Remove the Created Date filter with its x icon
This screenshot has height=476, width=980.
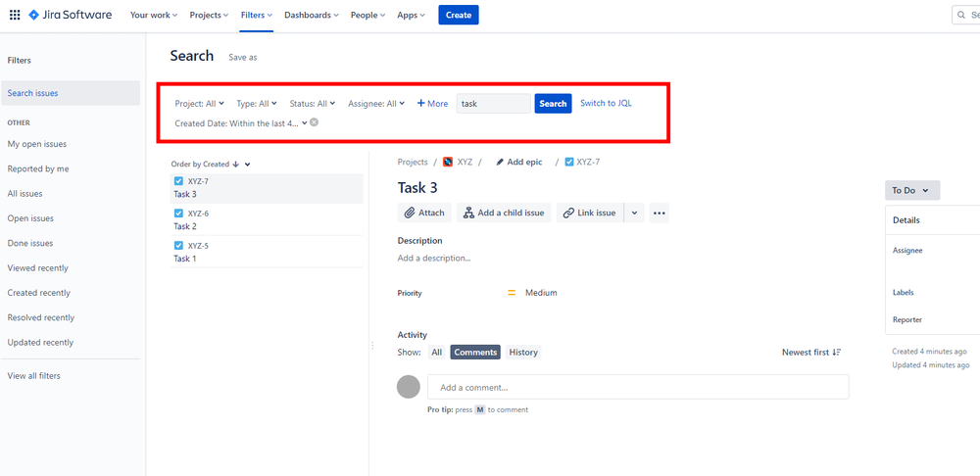coord(315,122)
